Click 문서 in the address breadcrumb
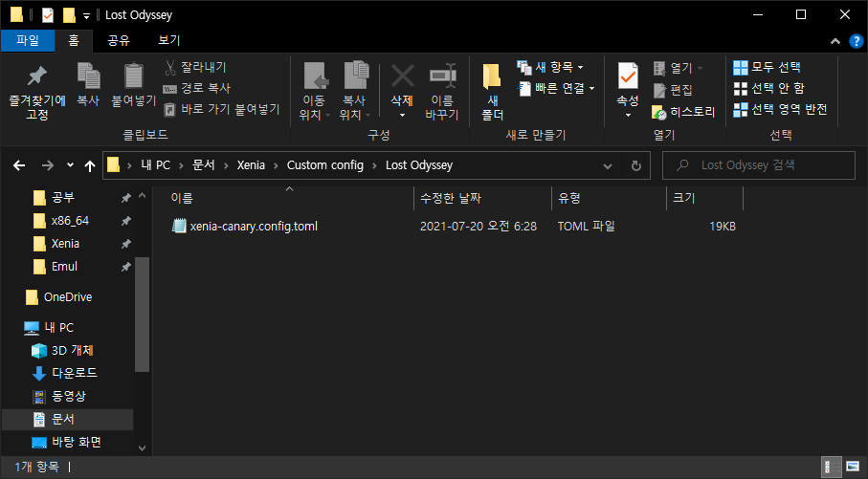This screenshot has width=868, height=479. coord(203,165)
